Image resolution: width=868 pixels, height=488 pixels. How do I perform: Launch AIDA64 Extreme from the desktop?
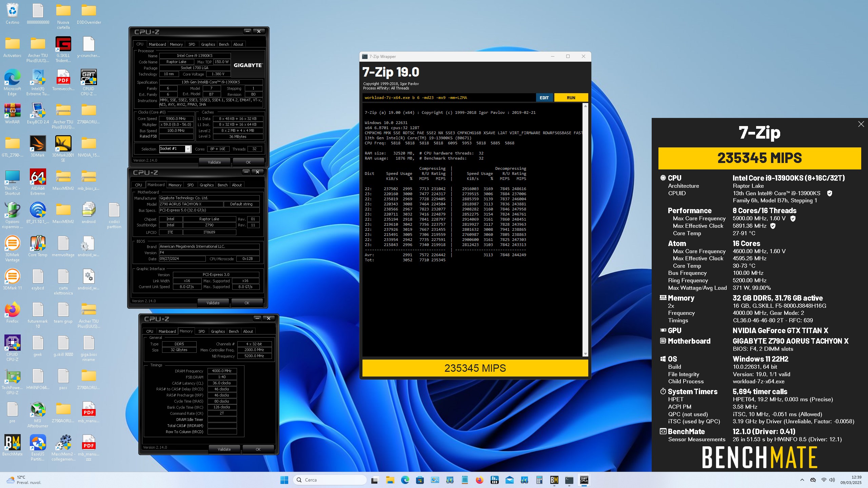[38, 182]
